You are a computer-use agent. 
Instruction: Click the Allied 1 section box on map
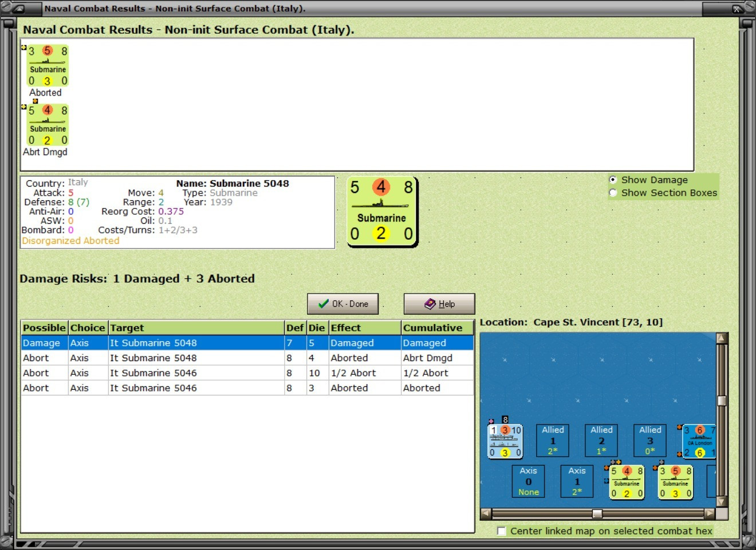click(x=553, y=440)
